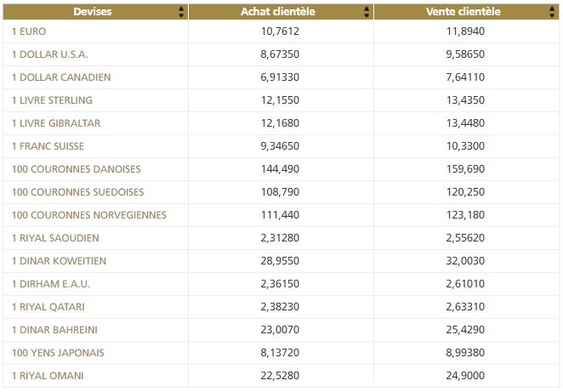The width and height of the screenshot is (563, 392).
Task: Select the US dollar selling rate 9,58650
Action: pyautogui.click(x=466, y=54)
